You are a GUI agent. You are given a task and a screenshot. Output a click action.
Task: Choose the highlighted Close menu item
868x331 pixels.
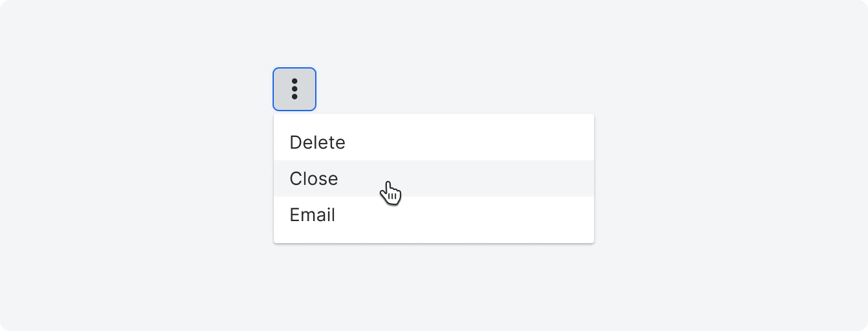click(434, 178)
